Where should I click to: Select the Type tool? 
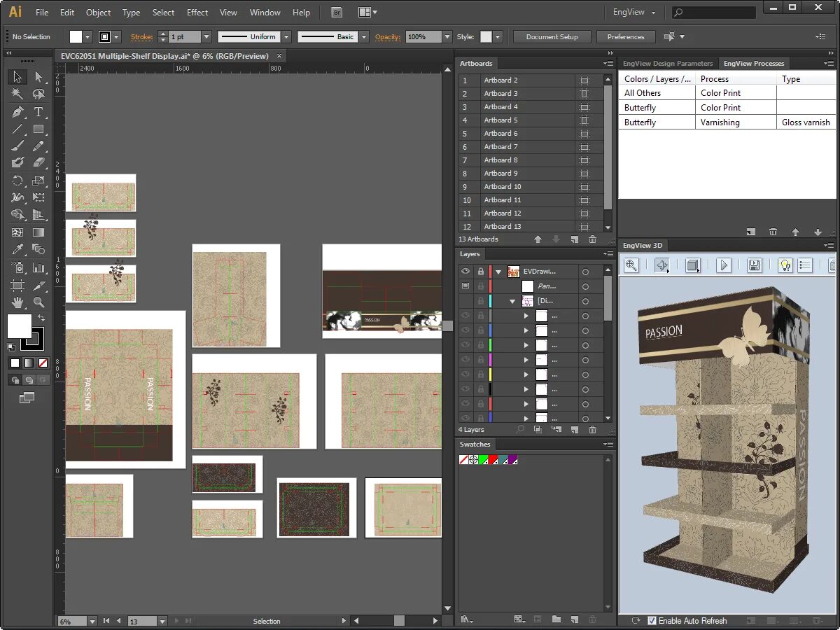[x=38, y=113]
